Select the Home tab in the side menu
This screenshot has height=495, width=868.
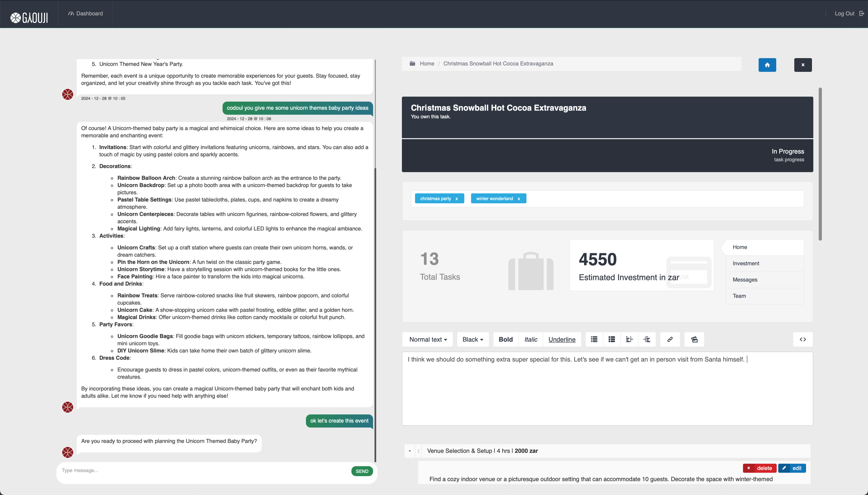[765, 247]
